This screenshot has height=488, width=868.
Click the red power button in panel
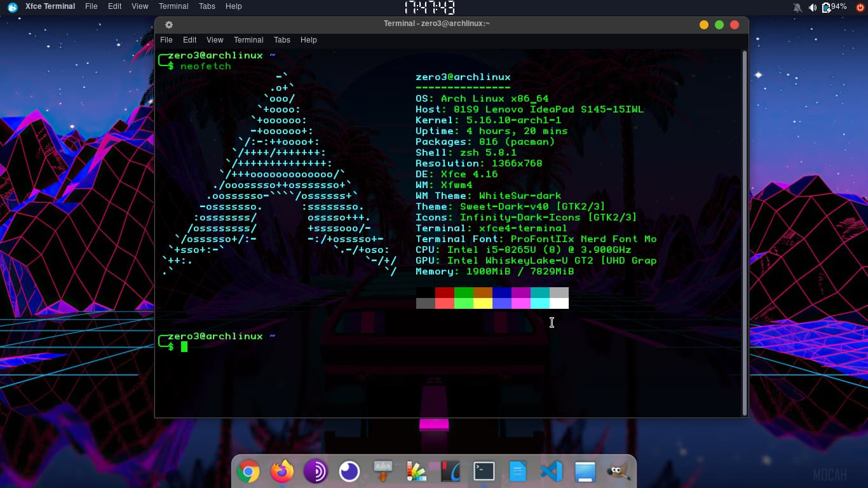tap(860, 8)
